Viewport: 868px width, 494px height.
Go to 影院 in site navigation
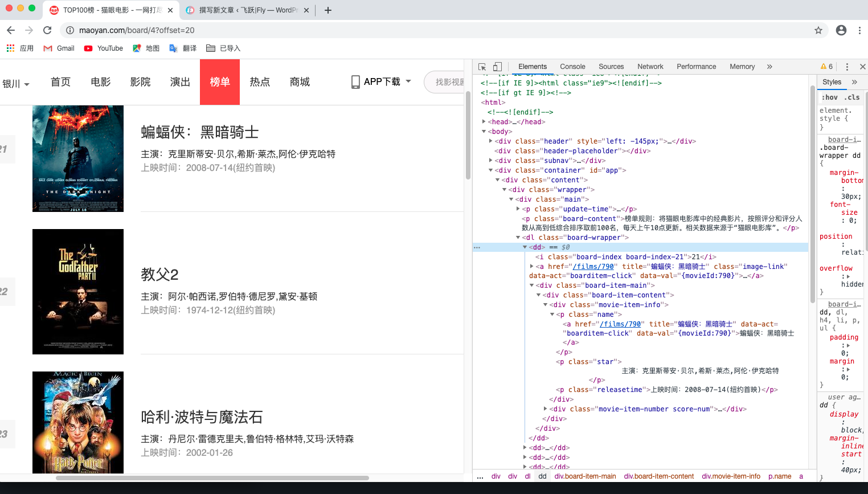coord(140,82)
